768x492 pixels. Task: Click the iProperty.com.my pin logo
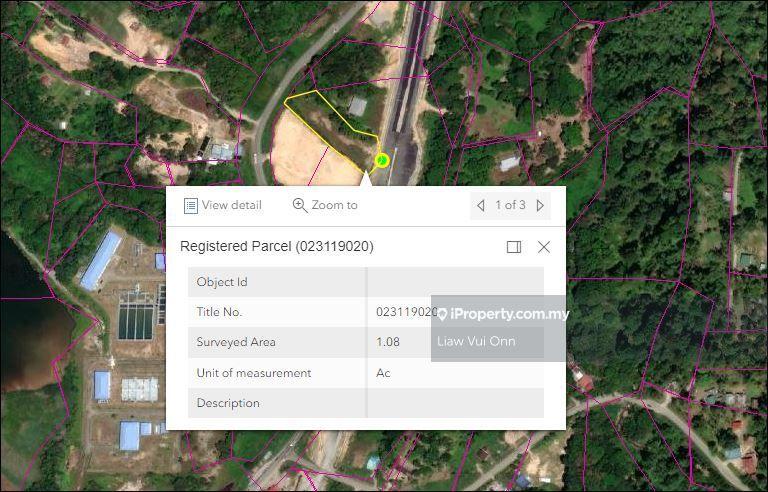[x=443, y=314]
